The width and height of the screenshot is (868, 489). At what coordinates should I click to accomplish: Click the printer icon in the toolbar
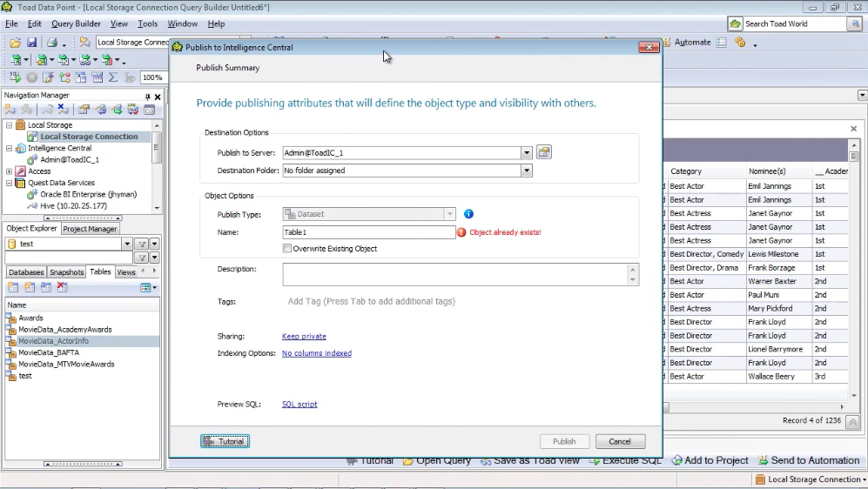click(52, 42)
